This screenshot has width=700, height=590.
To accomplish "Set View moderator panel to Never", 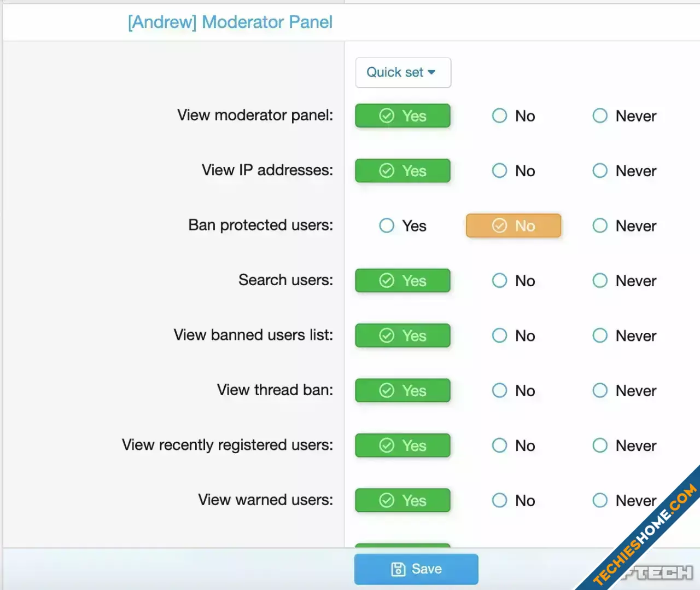I will click(625, 115).
